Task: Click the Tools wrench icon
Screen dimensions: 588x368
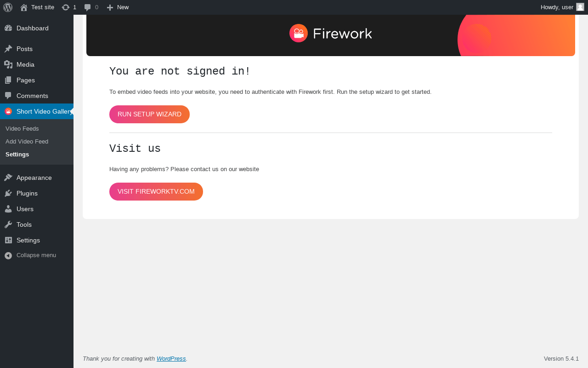Action: [x=8, y=224]
